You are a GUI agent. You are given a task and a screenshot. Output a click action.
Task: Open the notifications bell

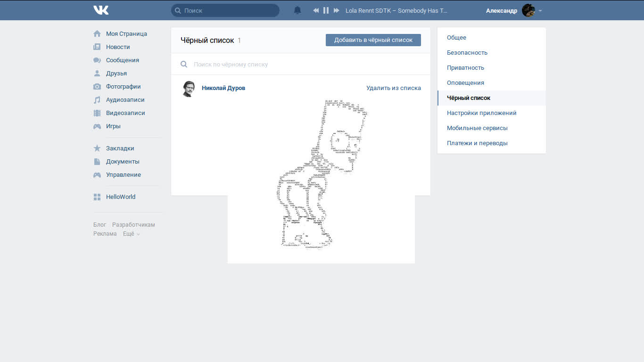point(297,10)
